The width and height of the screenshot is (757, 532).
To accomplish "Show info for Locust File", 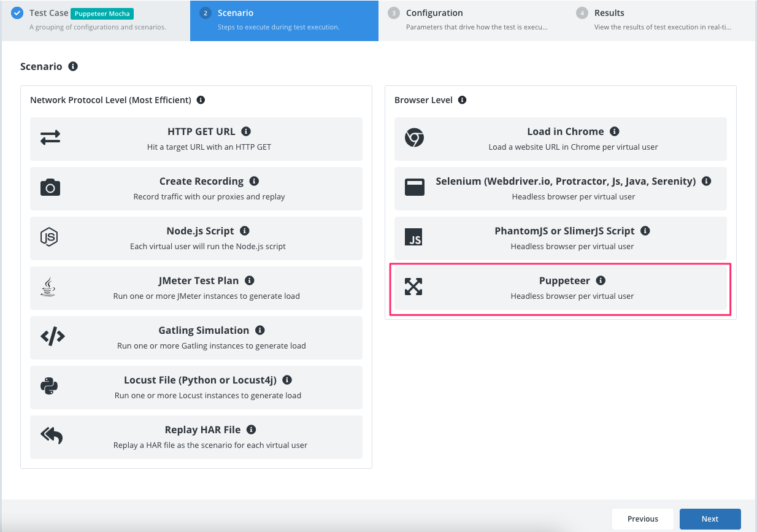I will pyautogui.click(x=287, y=380).
